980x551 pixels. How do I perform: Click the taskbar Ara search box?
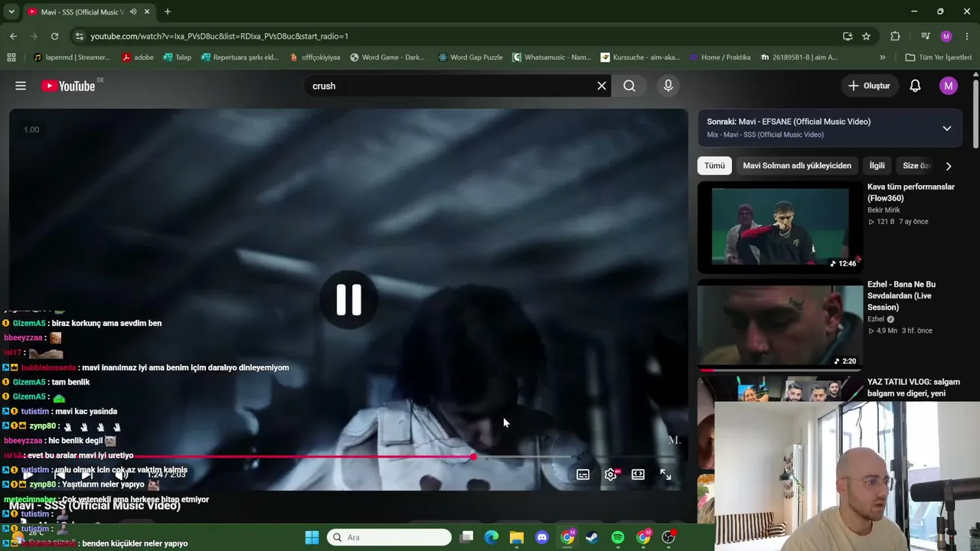click(389, 537)
